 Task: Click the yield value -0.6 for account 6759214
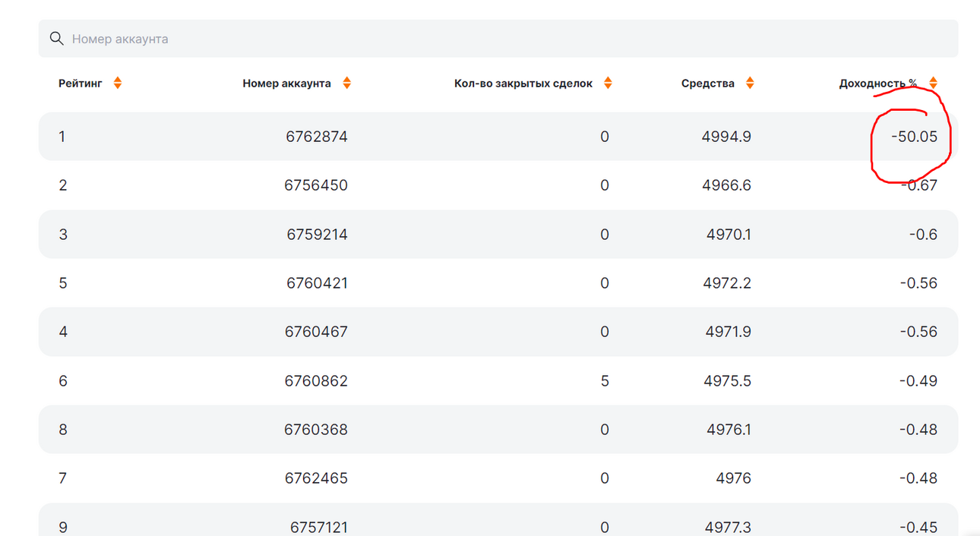click(x=924, y=235)
